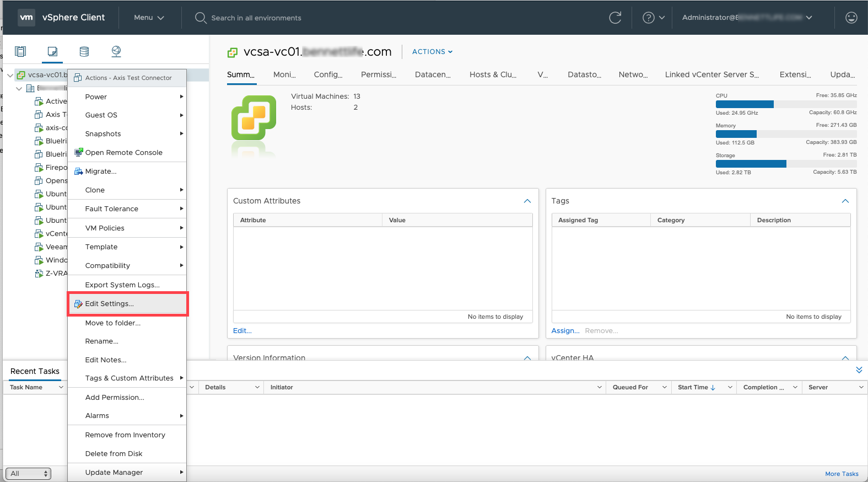Choose Rename from the context menu

(127, 341)
